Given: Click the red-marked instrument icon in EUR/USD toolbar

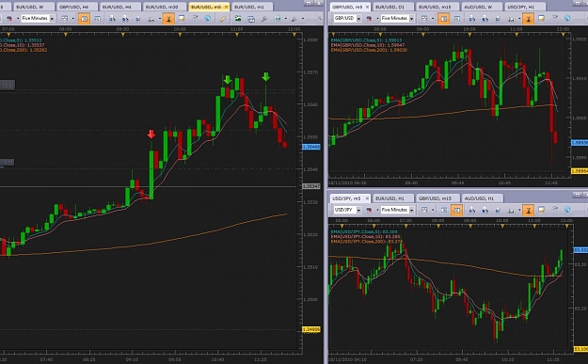Looking at the screenshot, I should (x=9, y=19).
